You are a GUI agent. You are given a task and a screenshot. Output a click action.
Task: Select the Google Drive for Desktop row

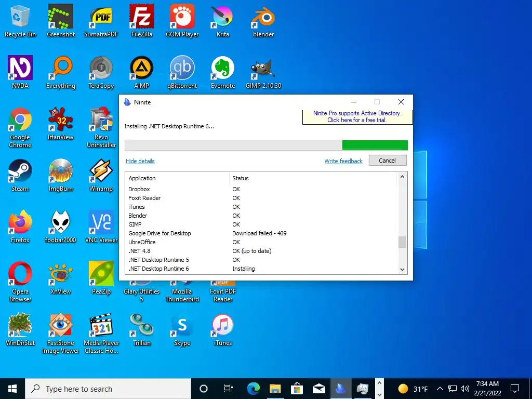(261, 233)
